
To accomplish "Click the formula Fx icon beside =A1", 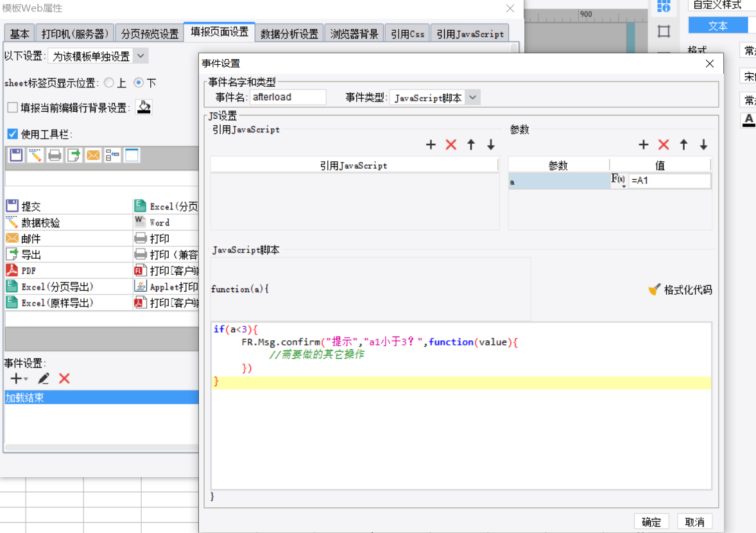I will (619, 180).
